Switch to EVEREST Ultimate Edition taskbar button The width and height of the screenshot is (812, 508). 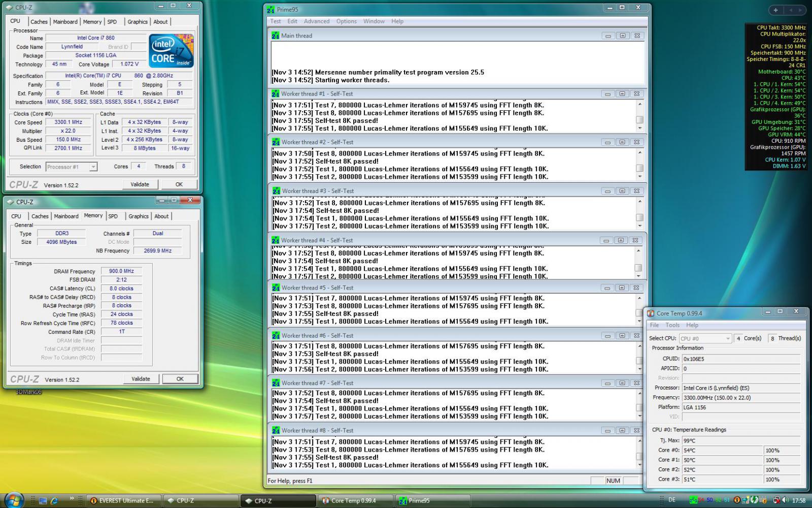click(123, 501)
